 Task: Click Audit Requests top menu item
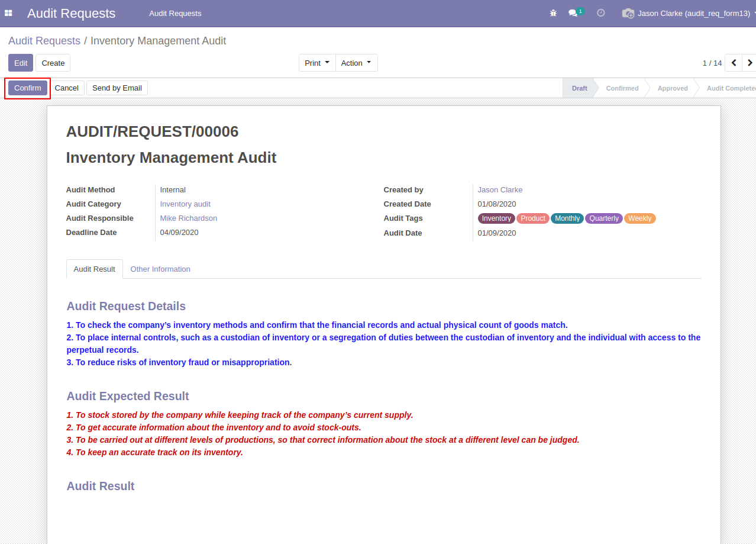point(175,13)
